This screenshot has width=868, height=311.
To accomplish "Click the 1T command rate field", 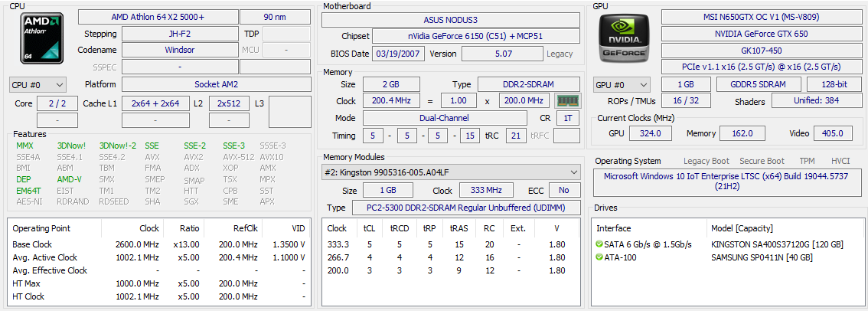I will [568, 118].
